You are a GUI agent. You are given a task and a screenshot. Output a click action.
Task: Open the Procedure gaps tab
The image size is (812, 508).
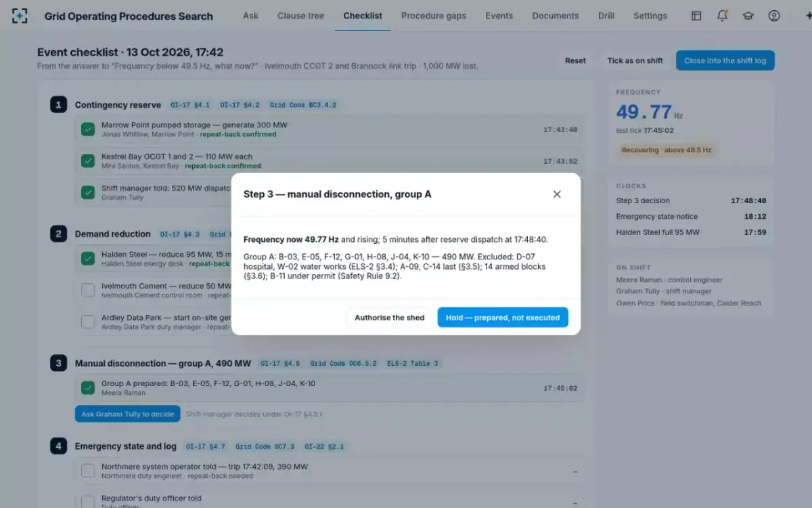pyautogui.click(x=434, y=16)
